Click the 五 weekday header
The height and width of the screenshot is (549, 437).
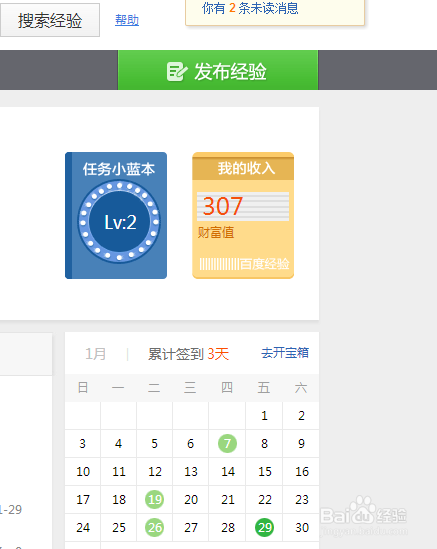coord(264,388)
